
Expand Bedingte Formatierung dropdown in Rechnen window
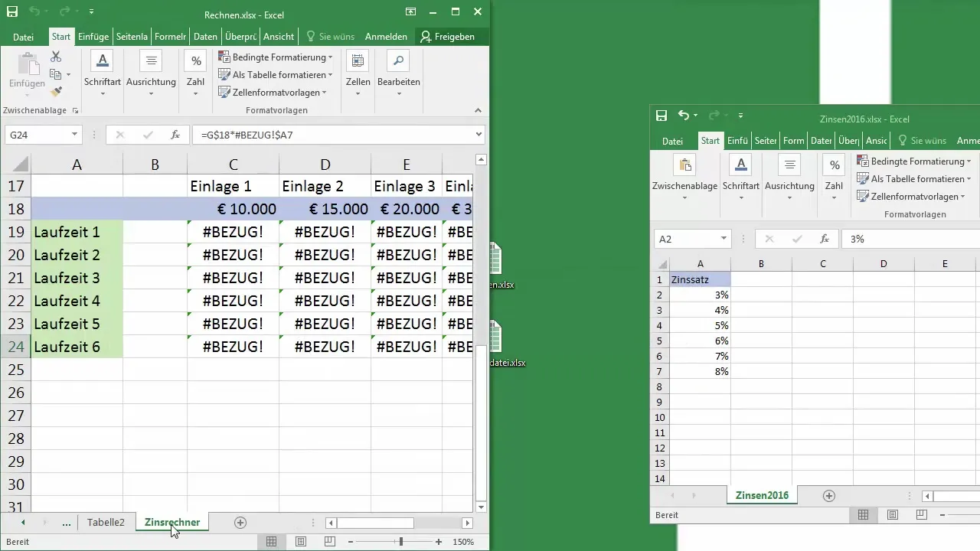[x=276, y=57]
